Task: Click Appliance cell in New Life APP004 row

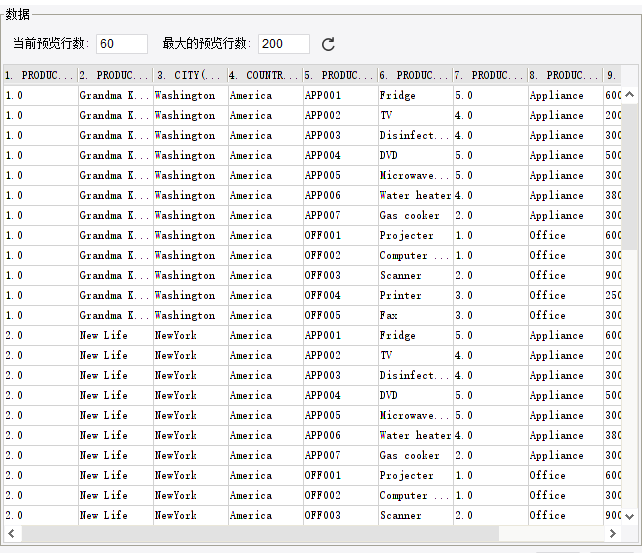Action: tap(565, 396)
